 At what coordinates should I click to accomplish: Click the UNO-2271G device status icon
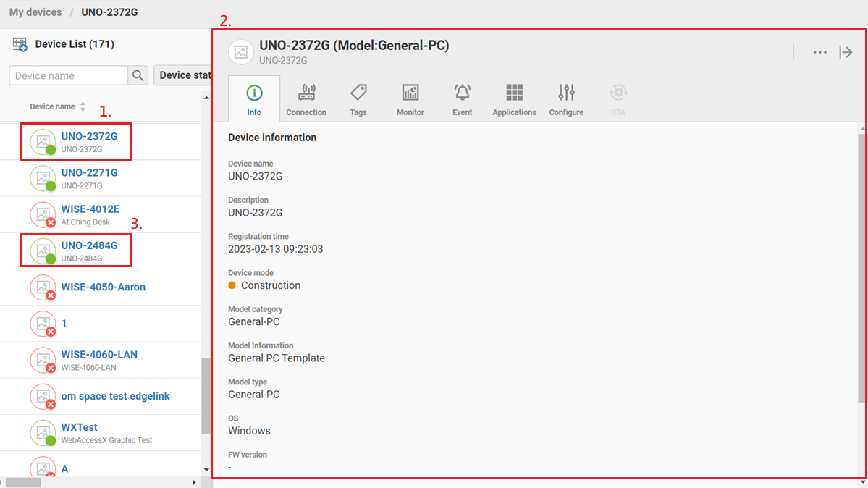[x=43, y=178]
